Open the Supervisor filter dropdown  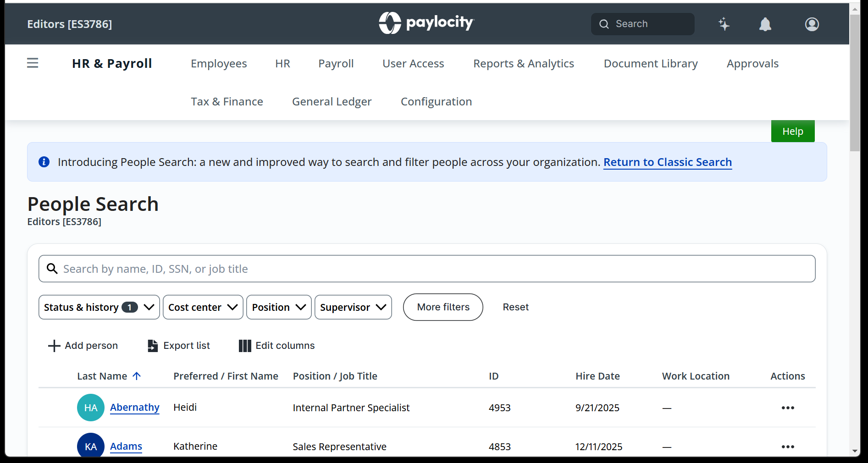[353, 307]
